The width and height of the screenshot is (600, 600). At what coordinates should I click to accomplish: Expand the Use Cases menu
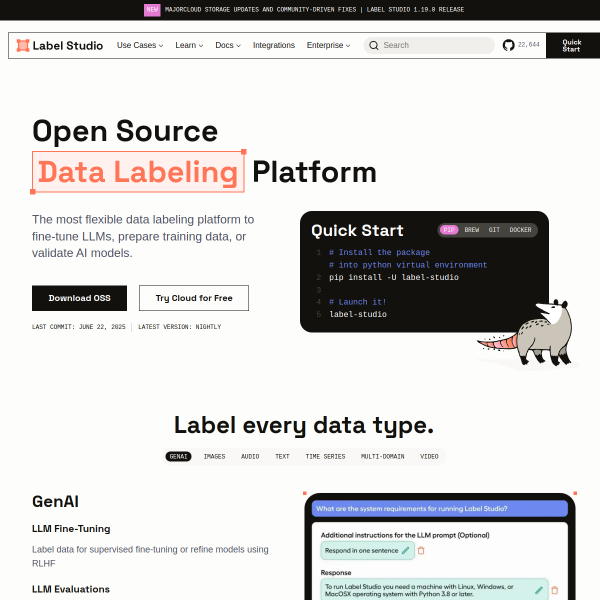click(x=140, y=45)
